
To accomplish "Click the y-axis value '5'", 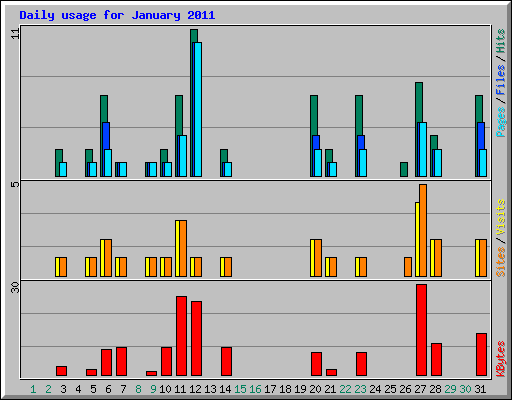I will click(15, 184).
